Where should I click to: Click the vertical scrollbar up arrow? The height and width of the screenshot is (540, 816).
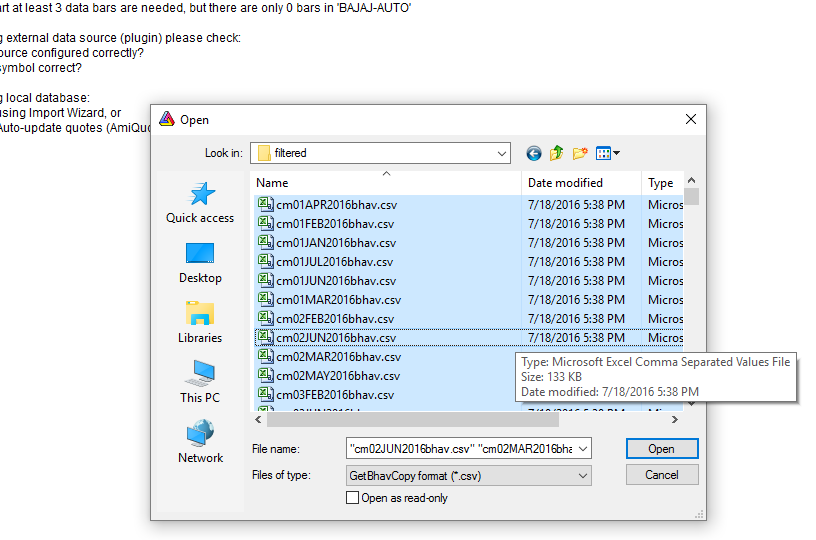coord(691,181)
